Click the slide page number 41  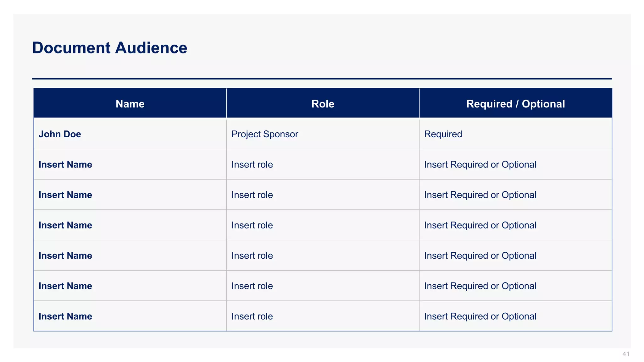(626, 354)
